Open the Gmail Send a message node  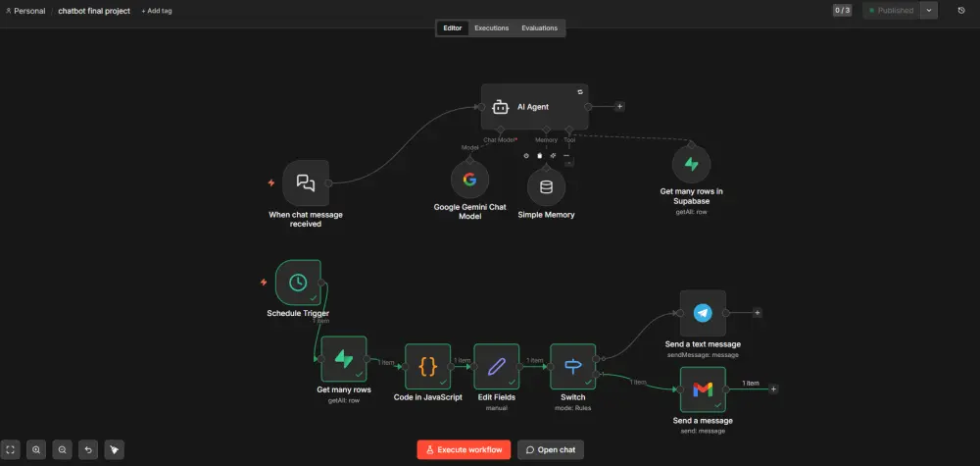click(703, 389)
